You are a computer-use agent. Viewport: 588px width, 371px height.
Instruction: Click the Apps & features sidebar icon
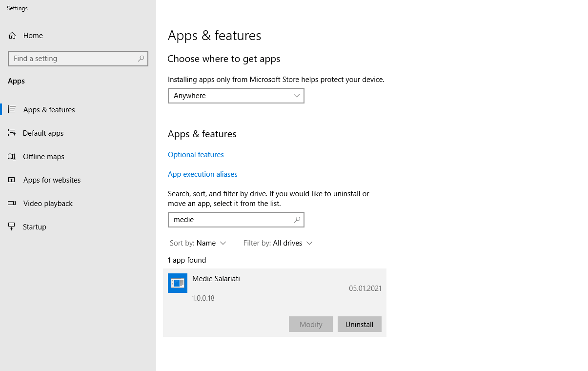tap(12, 109)
